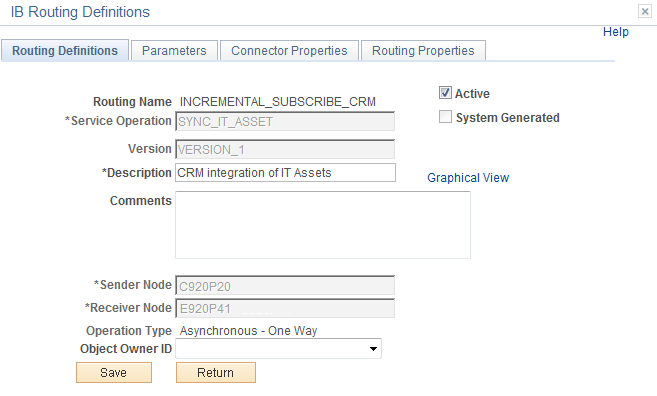Click the Comments label
The height and width of the screenshot is (396, 657).
[x=141, y=201]
